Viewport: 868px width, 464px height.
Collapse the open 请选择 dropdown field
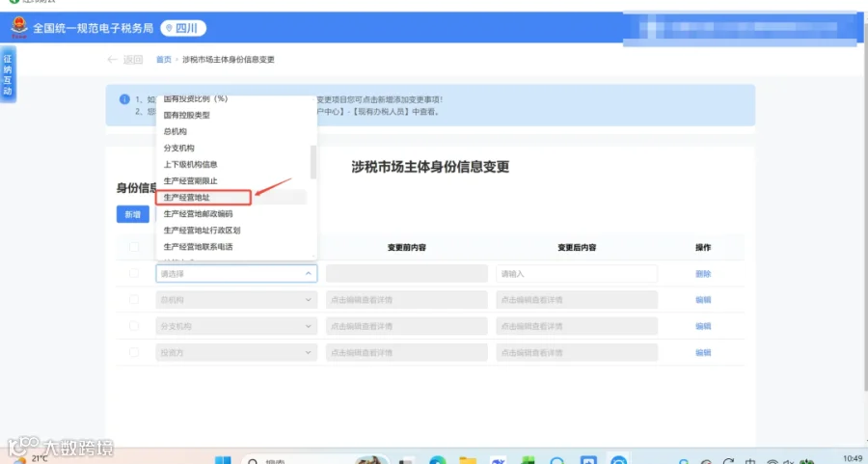point(236,274)
